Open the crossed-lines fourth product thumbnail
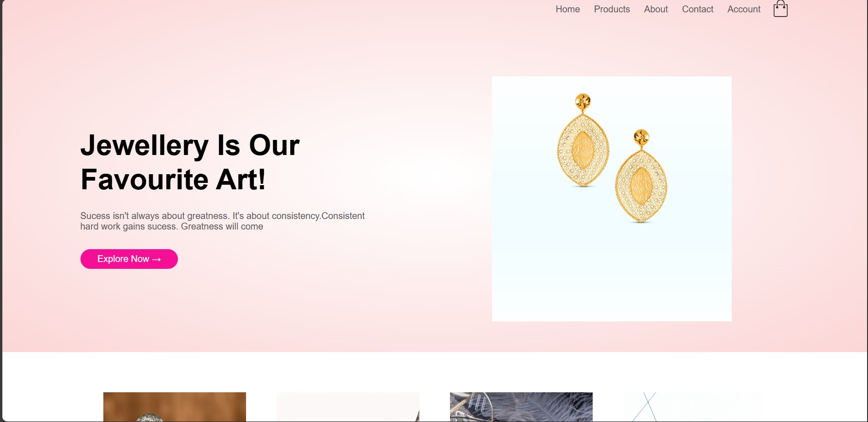The image size is (868, 422). (x=695, y=407)
